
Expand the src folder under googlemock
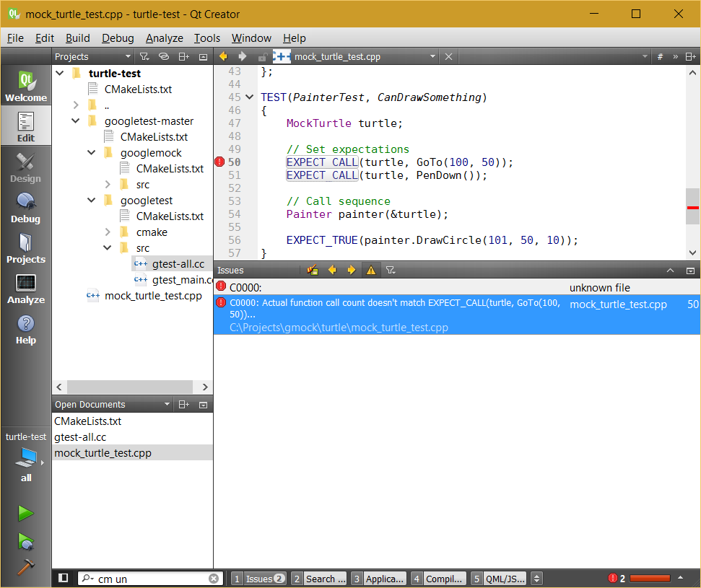click(x=108, y=184)
